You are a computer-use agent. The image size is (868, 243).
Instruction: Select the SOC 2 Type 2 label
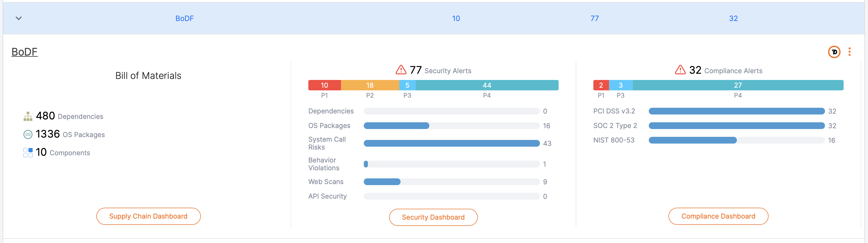coord(615,126)
